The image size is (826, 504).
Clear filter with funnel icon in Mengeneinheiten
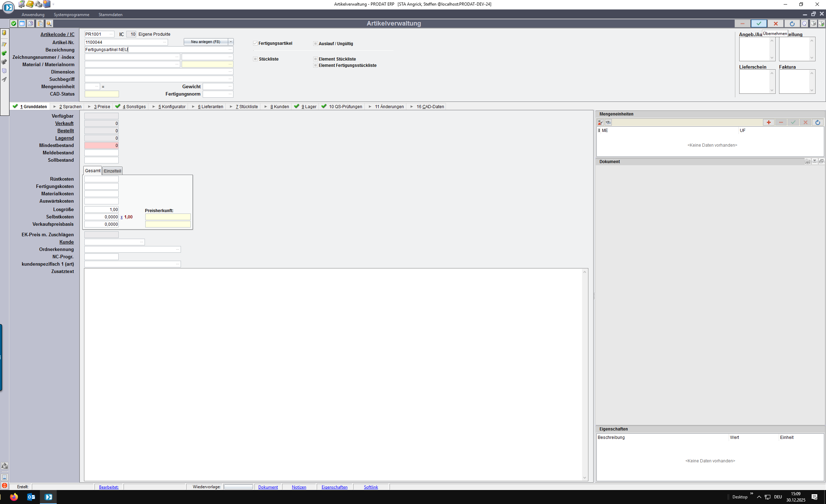pos(601,122)
